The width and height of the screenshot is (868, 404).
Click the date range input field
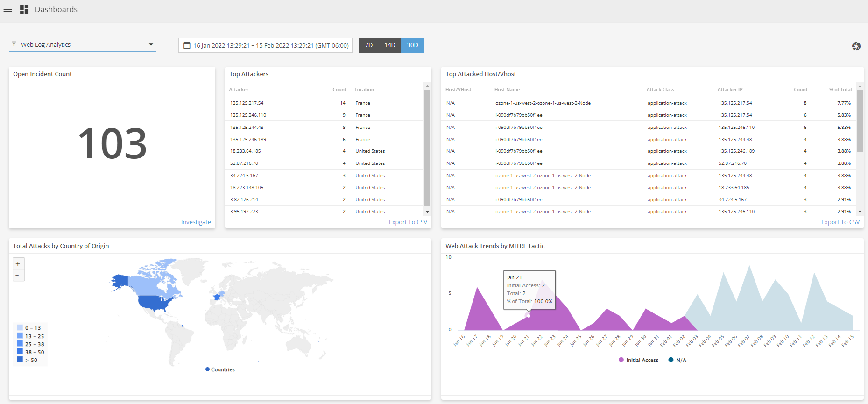(x=271, y=45)
